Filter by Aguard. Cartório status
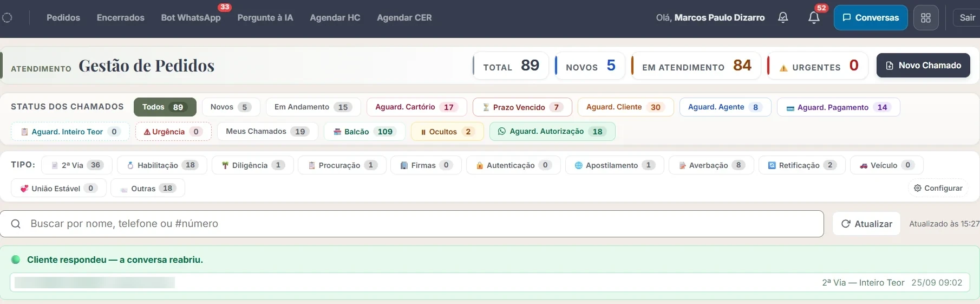The height and width of the screenshot is (304, 980). [416, 107]
